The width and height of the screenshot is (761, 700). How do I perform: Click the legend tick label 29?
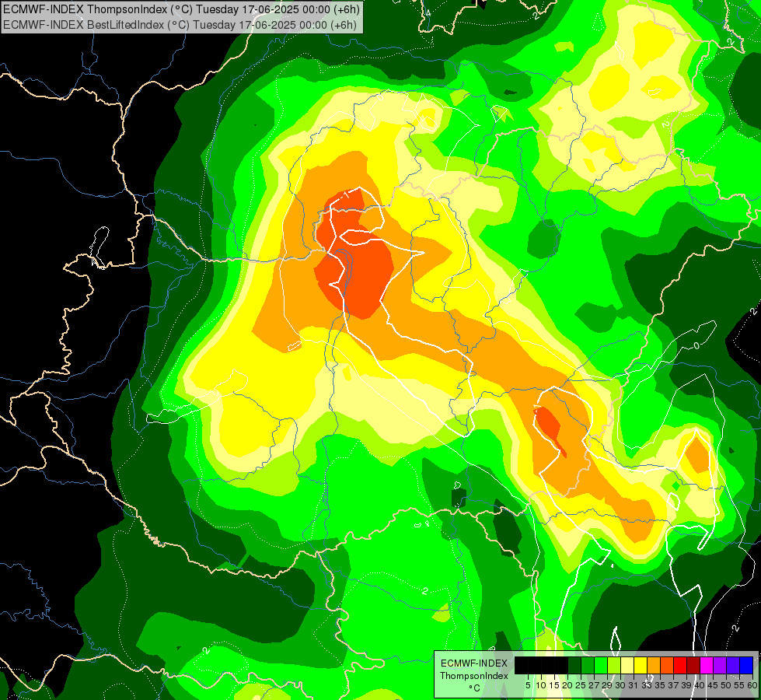click(x=608, y=685)
